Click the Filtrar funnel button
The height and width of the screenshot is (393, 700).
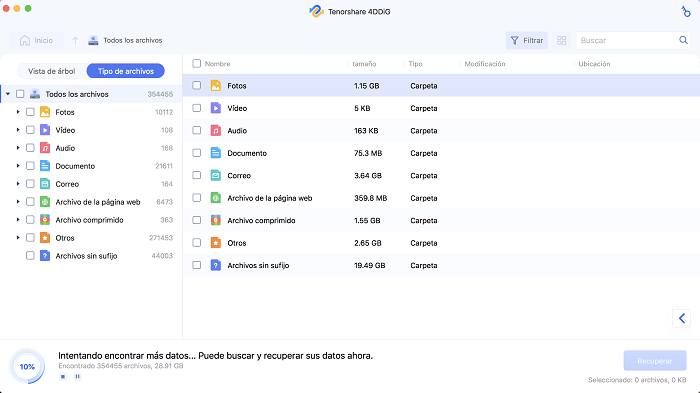527,40
